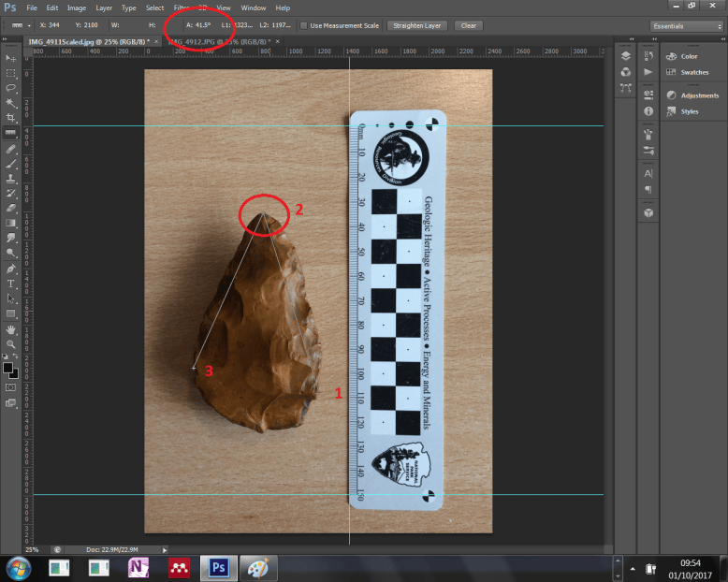
Task: Open the Channels panel icon
Action: (626, 72)
